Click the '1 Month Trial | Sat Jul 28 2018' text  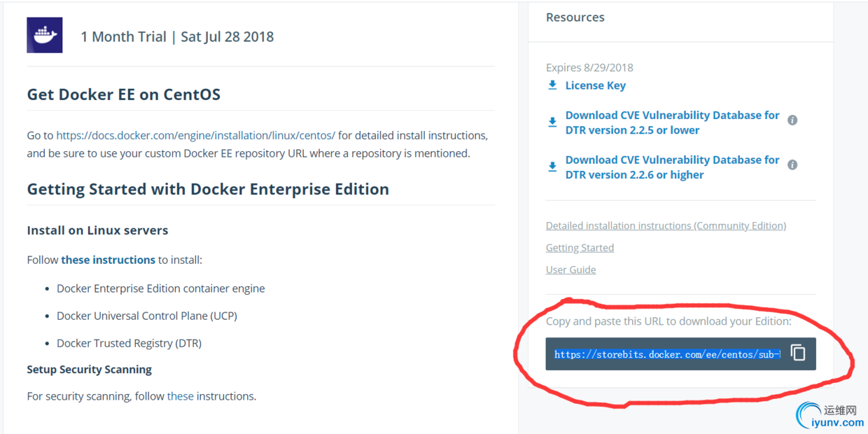[177, 36]
